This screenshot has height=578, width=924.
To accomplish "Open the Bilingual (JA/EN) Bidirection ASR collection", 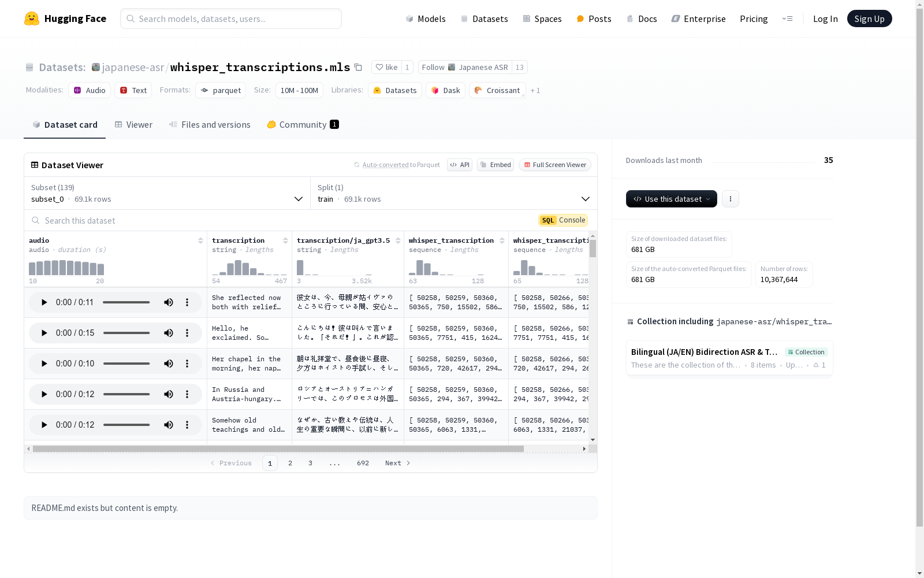I will tap(729, 358).
